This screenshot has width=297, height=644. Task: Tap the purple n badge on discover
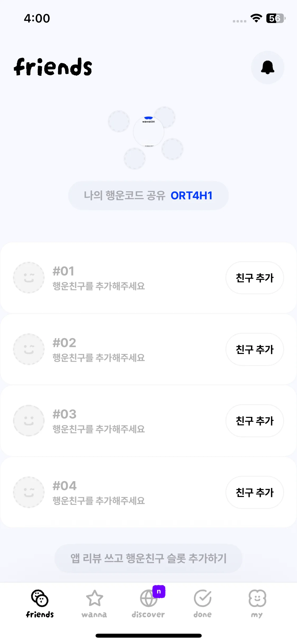[159, 592]
